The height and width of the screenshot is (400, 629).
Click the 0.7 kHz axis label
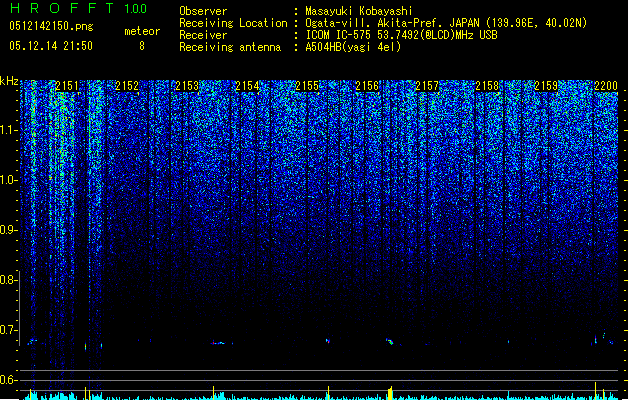9,330
